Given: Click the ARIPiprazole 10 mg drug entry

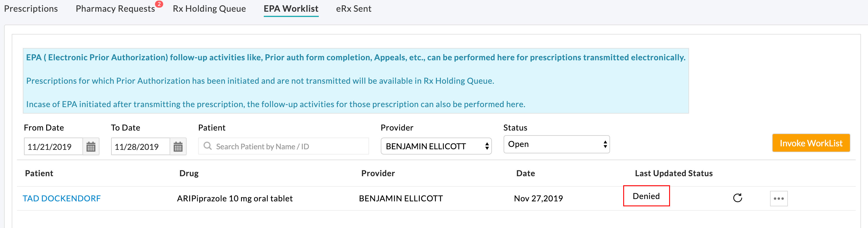Looking at the screenshot, I should coord(235,198).
